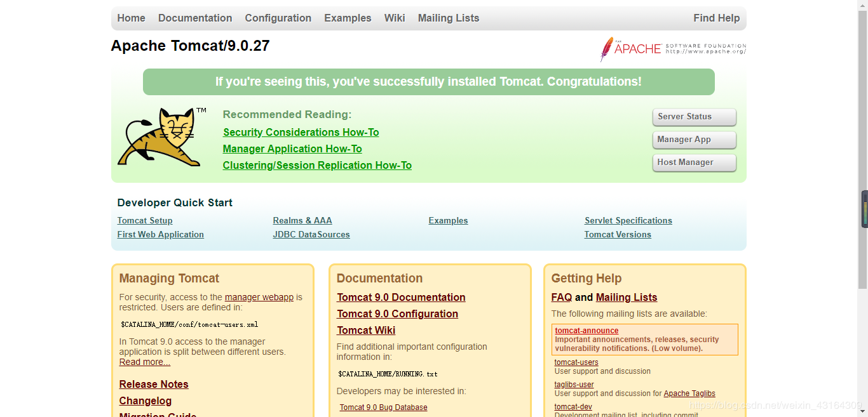This screenshot has height=417, width=868.
Task: Open Tomcat 9.0 Configuration link
Action: point(397,314)
